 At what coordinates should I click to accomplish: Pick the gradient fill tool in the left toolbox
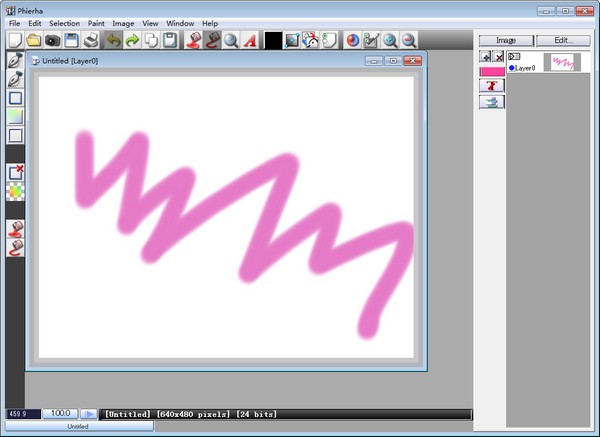point(15,117)
